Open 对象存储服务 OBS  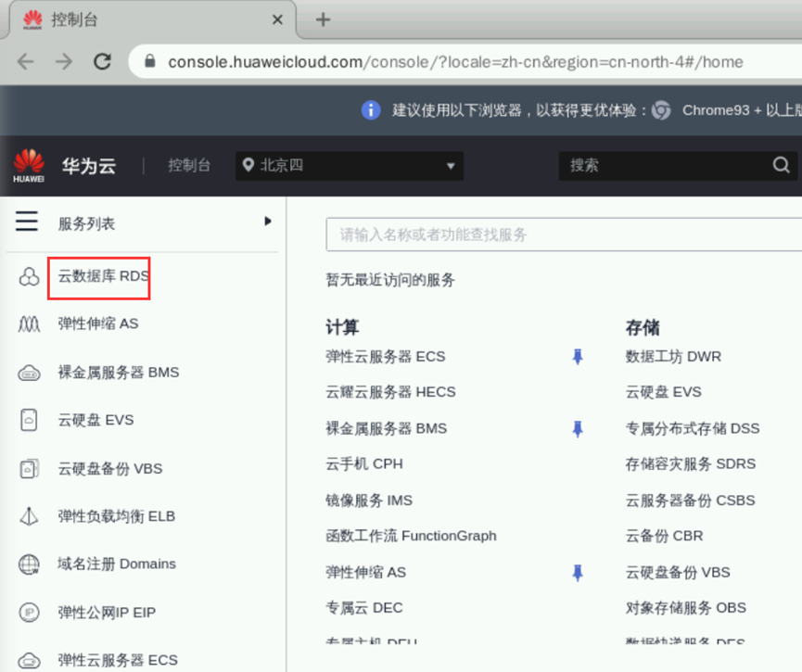coord(685,607)
